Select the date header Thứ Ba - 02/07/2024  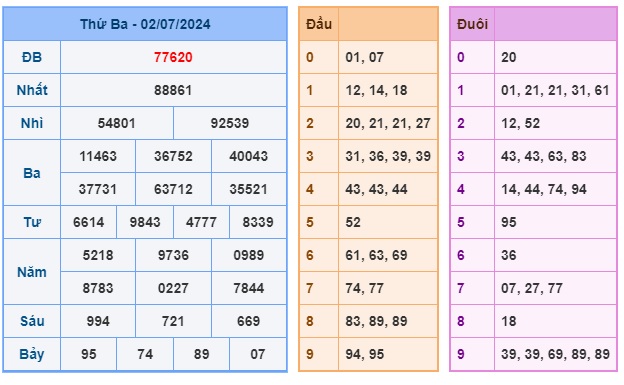tap(145, 24)
